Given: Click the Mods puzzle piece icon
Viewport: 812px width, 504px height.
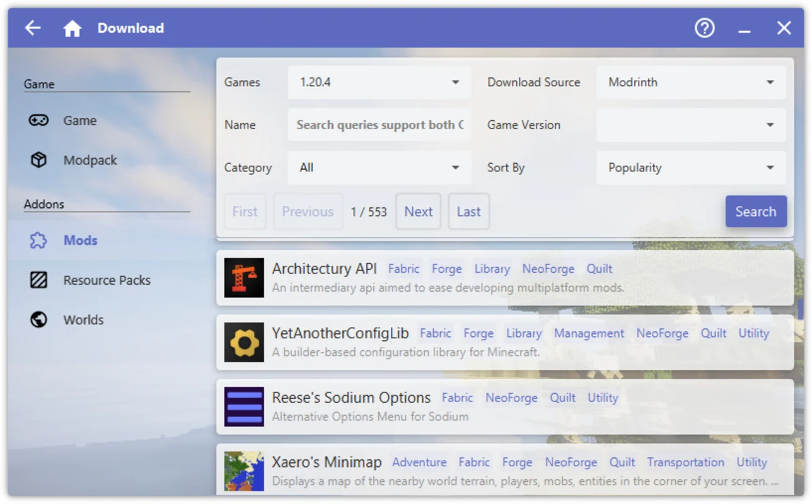Looking at the screenshot, I should click(38, 240).
